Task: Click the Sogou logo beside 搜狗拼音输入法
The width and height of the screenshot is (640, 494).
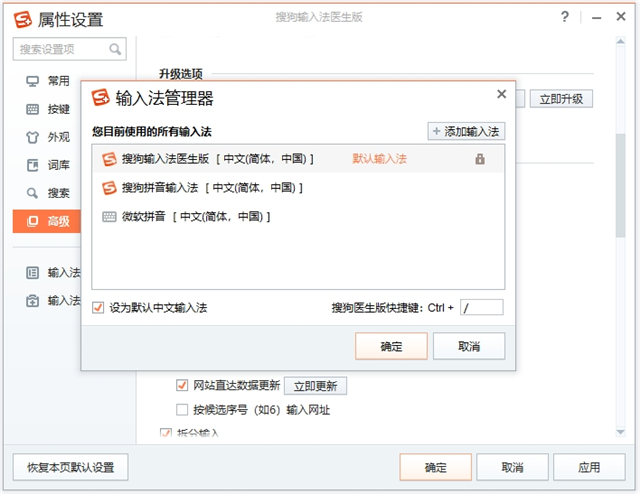Action: tap(109, 187)
